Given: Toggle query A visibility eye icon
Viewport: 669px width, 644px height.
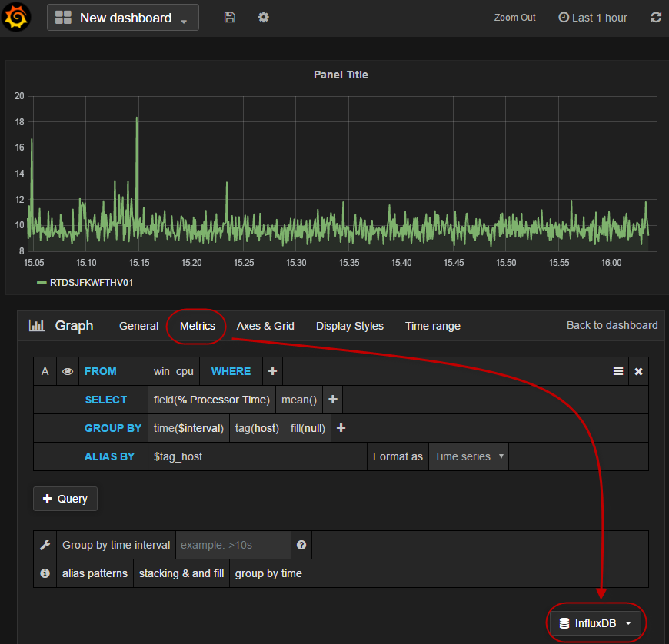Looking at the screenshot, I should click(x=68, y=371).
